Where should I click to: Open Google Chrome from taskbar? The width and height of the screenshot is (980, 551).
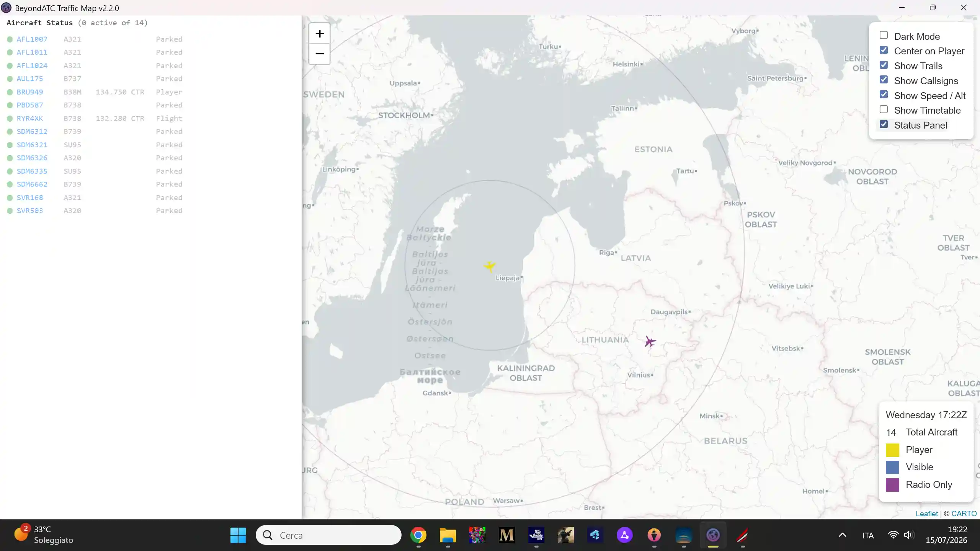click(418, 535)
